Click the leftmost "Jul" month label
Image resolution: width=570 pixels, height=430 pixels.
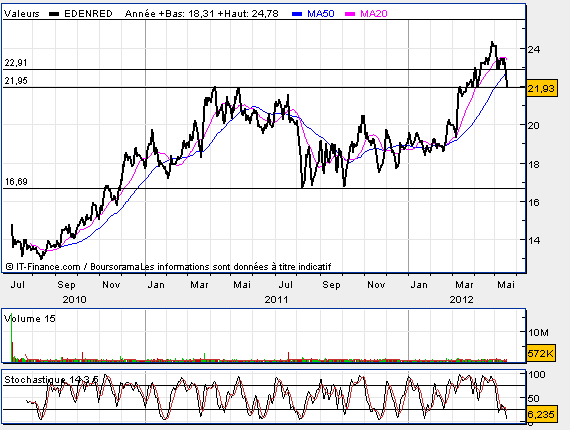pyautogui.click(x=17, y=285)
